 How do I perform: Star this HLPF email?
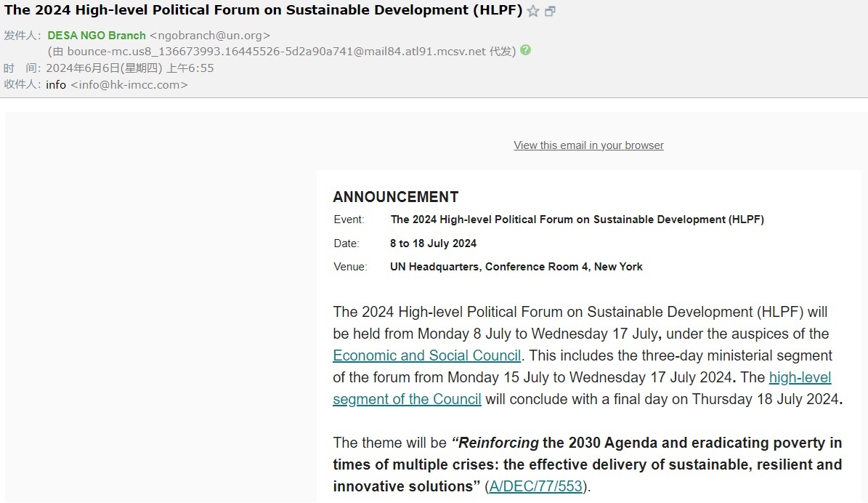[x=532, y=11]
